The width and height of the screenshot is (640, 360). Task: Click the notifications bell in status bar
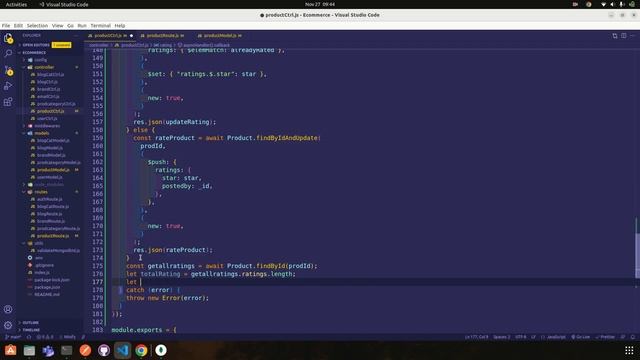pyautogui.click(x=633, y=337)
